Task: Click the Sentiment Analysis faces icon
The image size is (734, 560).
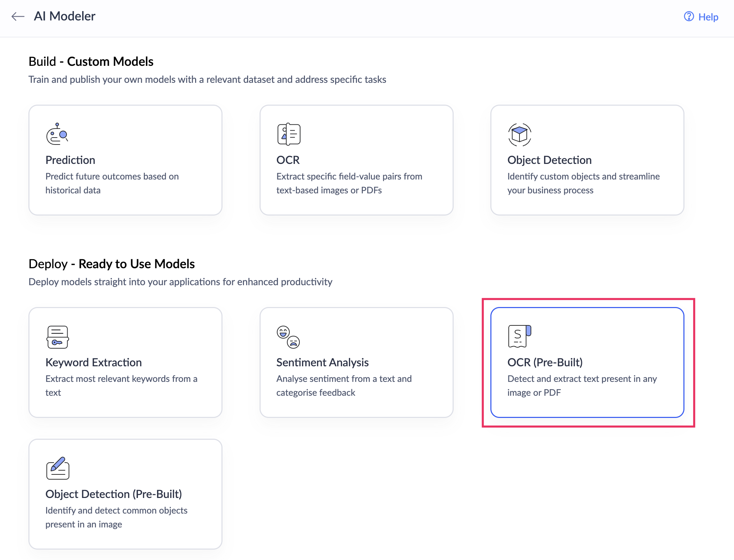Action: 288,336
